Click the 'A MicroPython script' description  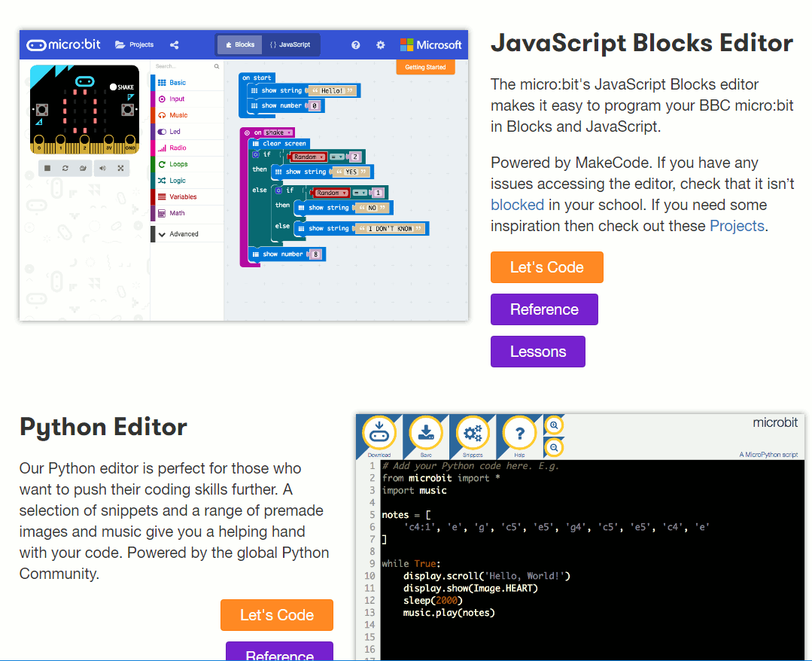[x=768, y=454]
